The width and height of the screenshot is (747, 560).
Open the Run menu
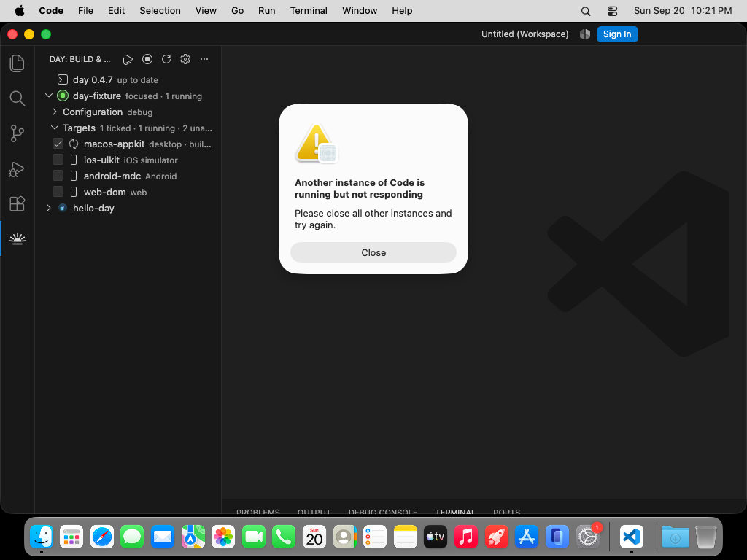267,11
